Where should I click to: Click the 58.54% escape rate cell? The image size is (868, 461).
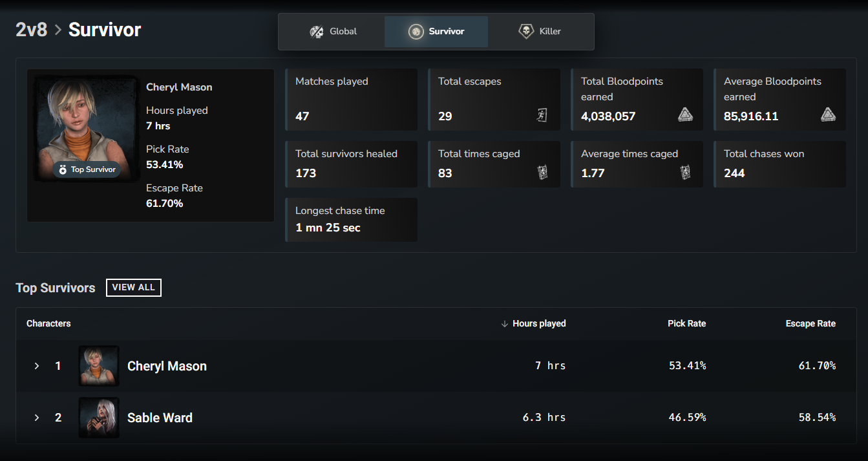817,418
